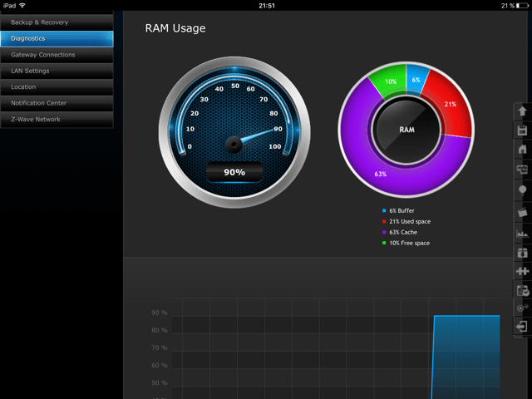Image resolution: width=532 pixels, height=399 pixels.
Task: Click the light bulb devices icon
Action: 523,190
